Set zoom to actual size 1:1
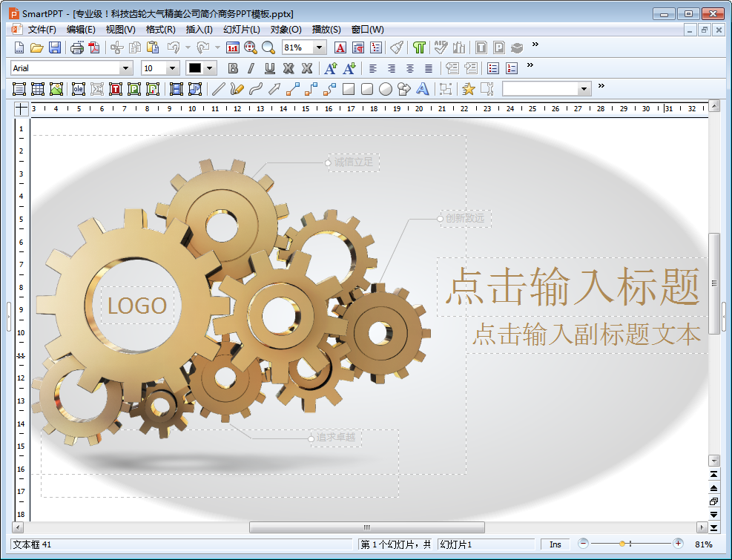This screenshot has width=732, height=560. 232,47
